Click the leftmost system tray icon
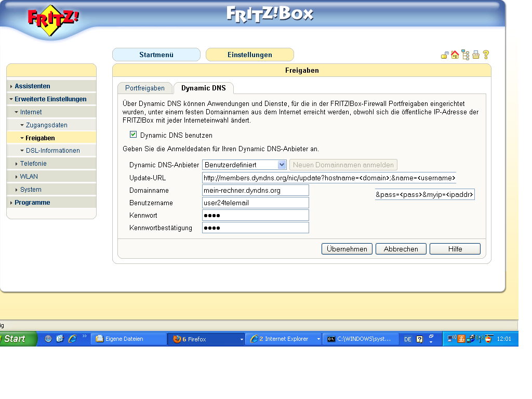Screen dimensions: 532x399 (451, 339)
